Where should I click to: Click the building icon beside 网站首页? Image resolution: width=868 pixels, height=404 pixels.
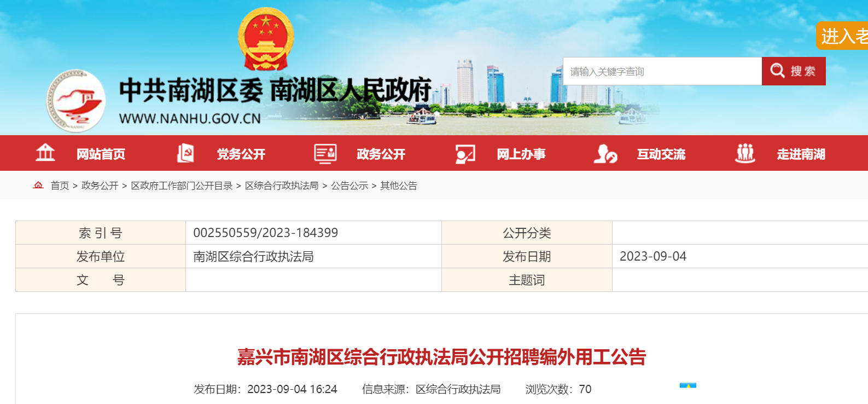[x=45, y=153]
